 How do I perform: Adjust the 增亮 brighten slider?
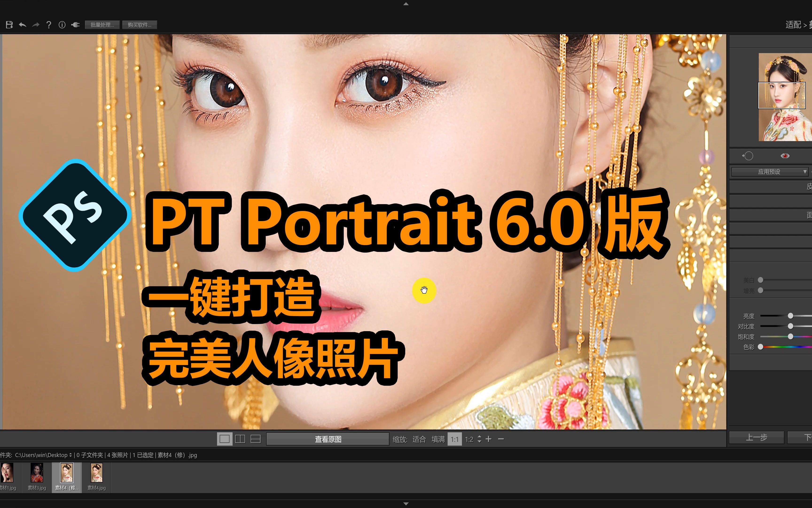(x=761, y=290)
